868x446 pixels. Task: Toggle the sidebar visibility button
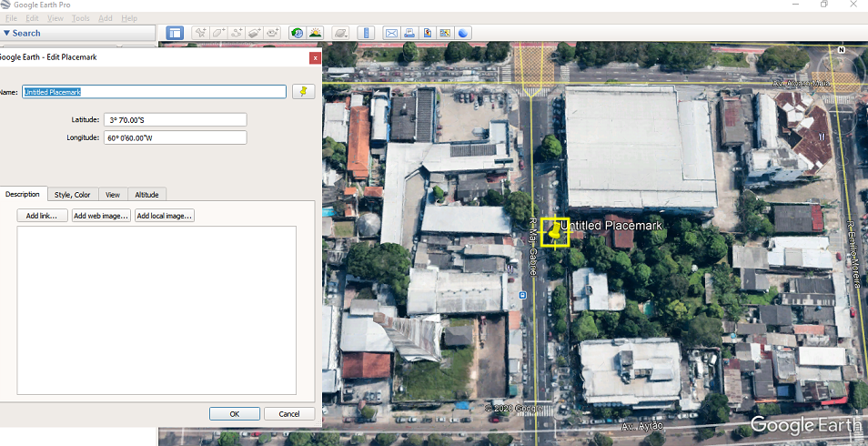(175, 33)
